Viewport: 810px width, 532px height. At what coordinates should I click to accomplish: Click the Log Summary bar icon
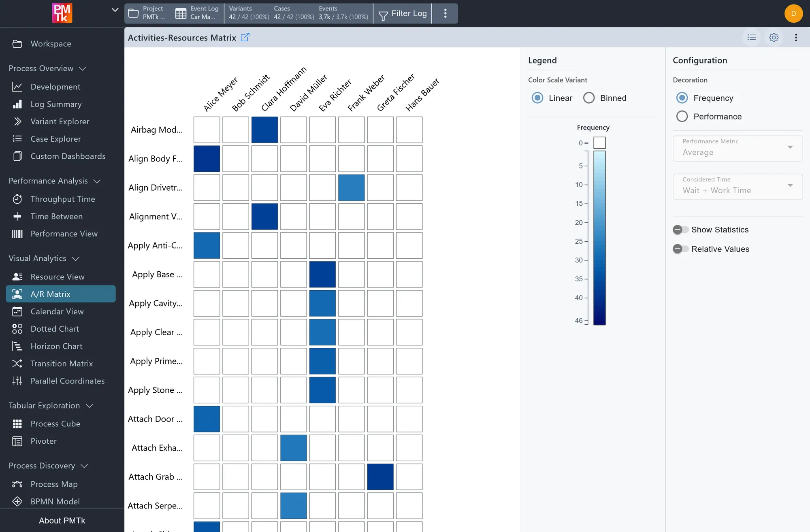(x=17, y=104)
